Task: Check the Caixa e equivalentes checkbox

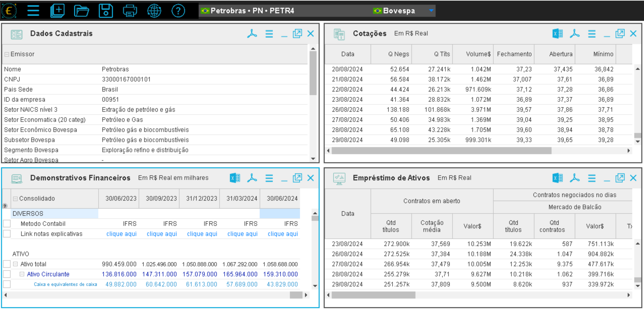Action: pyautogui.click(x=7, y=284)
